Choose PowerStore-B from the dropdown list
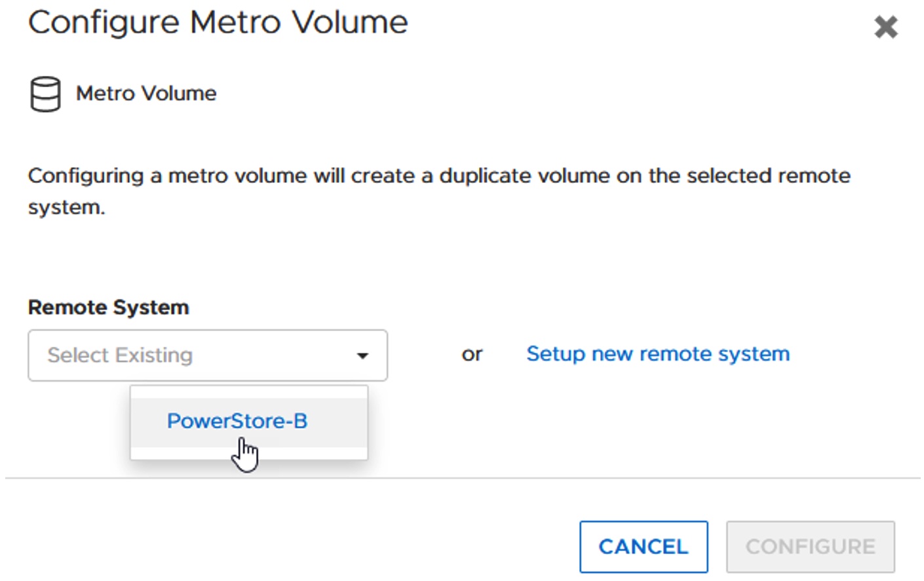 click(249, 422)
